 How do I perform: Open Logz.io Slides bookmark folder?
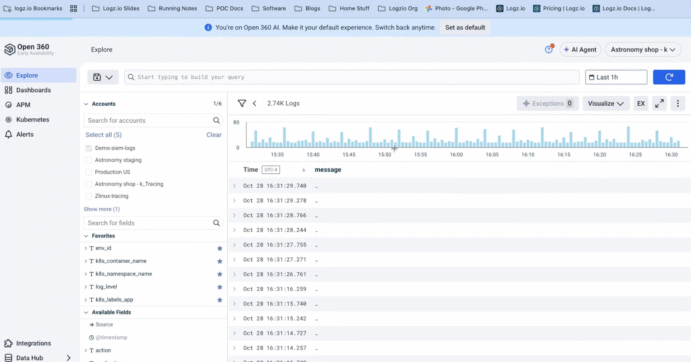point(115,8)
